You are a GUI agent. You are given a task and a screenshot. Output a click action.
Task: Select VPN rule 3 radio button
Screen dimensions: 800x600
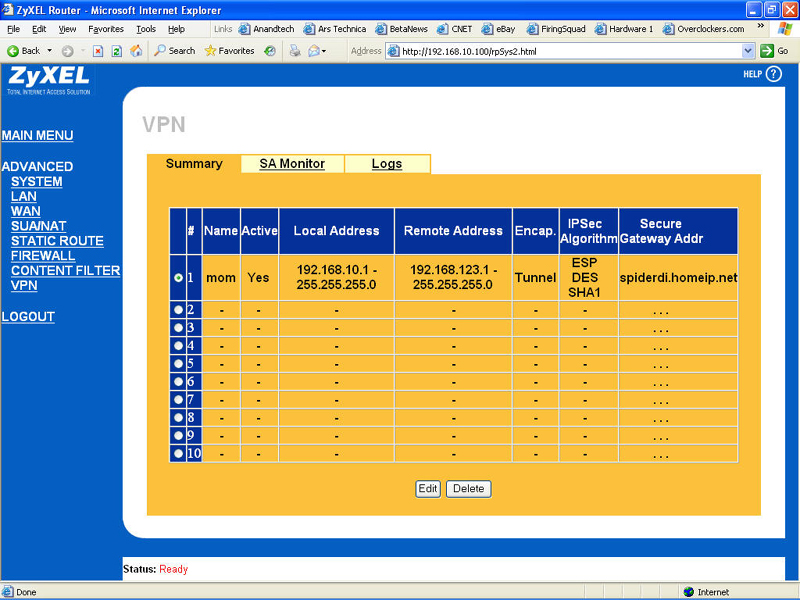(x=178, y=328)
